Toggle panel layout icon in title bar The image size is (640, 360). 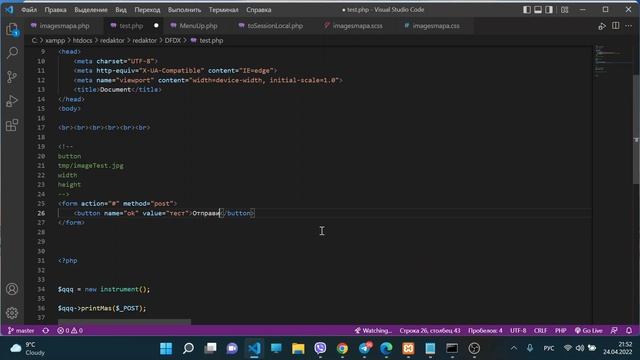pos(538,9)
